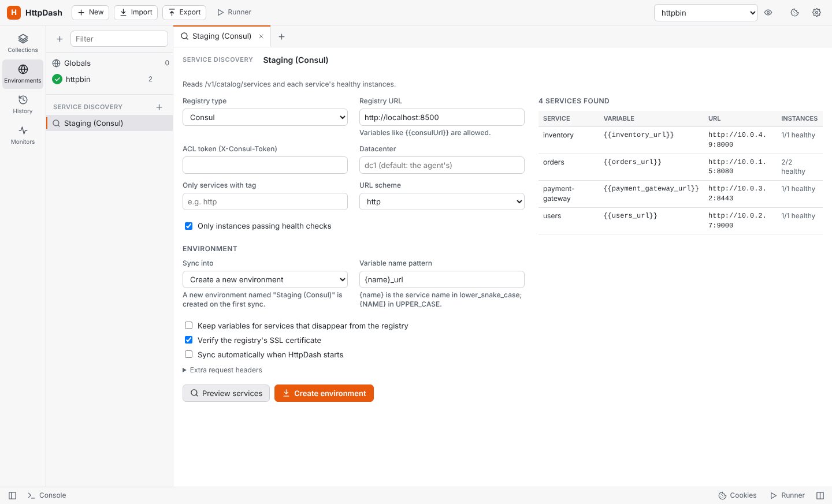The height and width of the screenshot is (504, 832).
Task: Expand Extra request headers section
Action: [222, 370]
